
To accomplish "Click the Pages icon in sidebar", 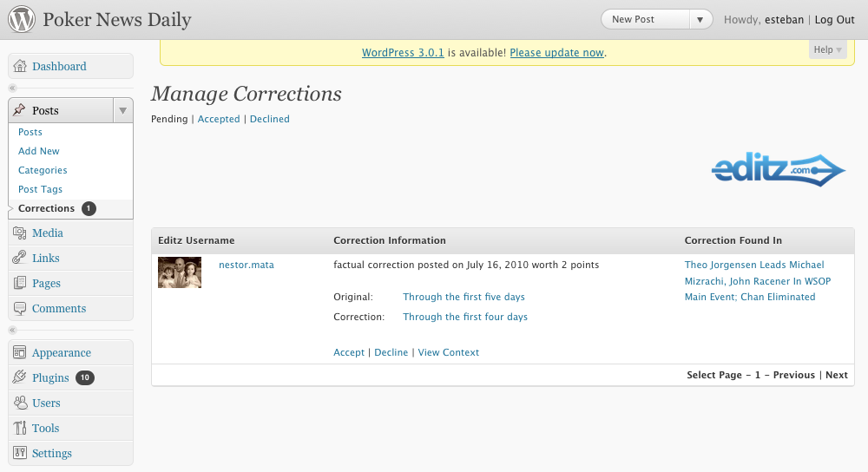I will 20,284.
